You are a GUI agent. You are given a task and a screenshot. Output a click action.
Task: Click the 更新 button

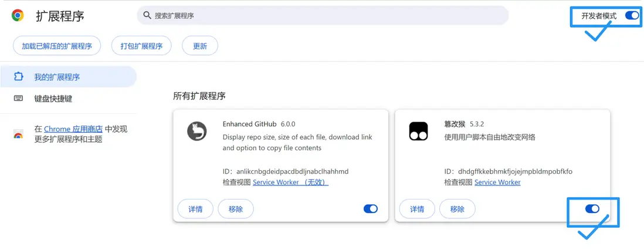coord(200,46)
